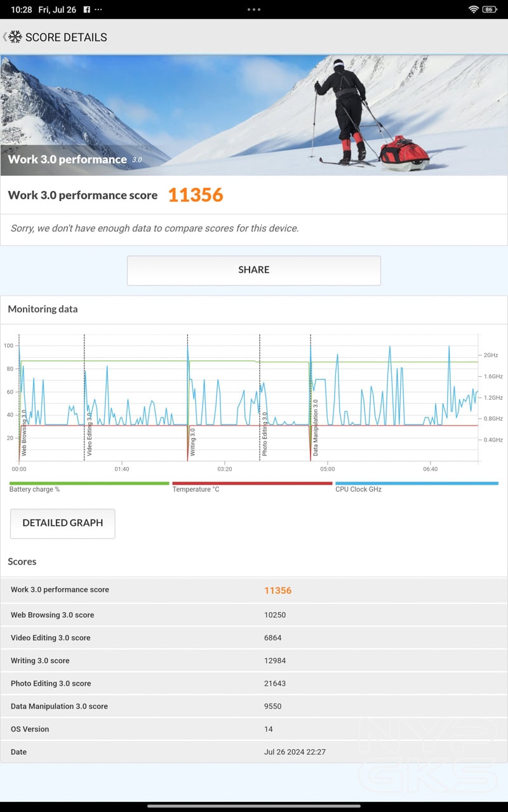Tap the OS Version row
The width and height of the screenshot is (508, 812).
coord(254,729)
